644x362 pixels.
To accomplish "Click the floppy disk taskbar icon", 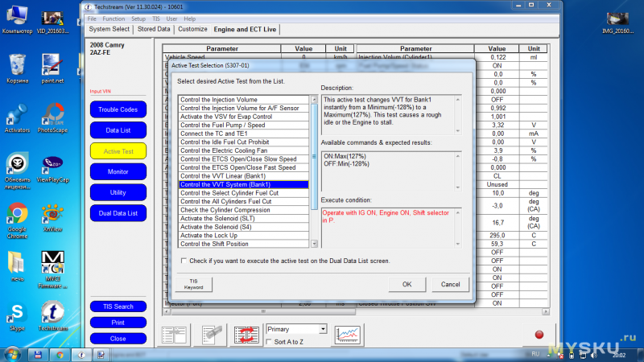I will click(x=38, y=355).
